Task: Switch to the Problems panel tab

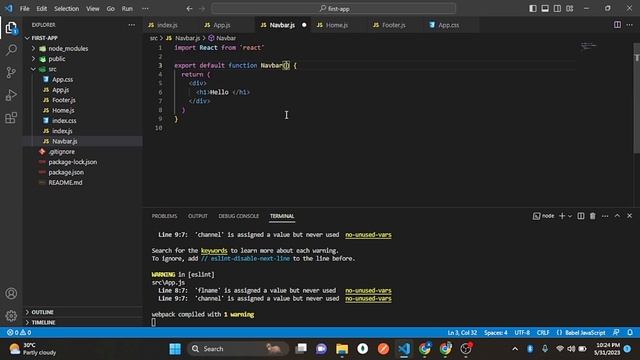Action: [164, 216]
